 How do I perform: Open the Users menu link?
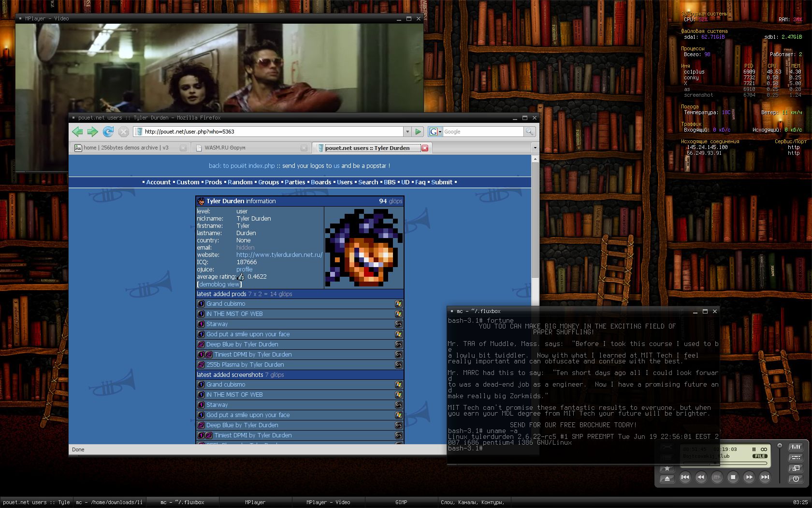345,182
